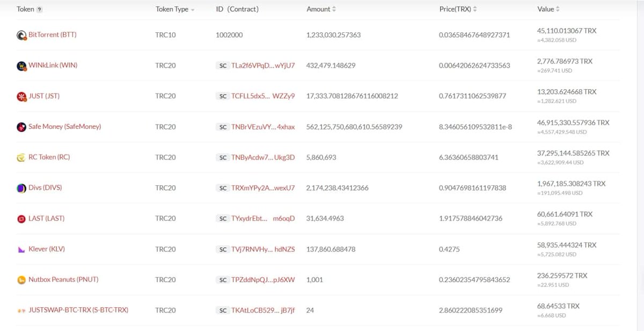Screen dimensions: 644x331
Task: Click the WINkLink token logo icon
Action: point(21,66)
